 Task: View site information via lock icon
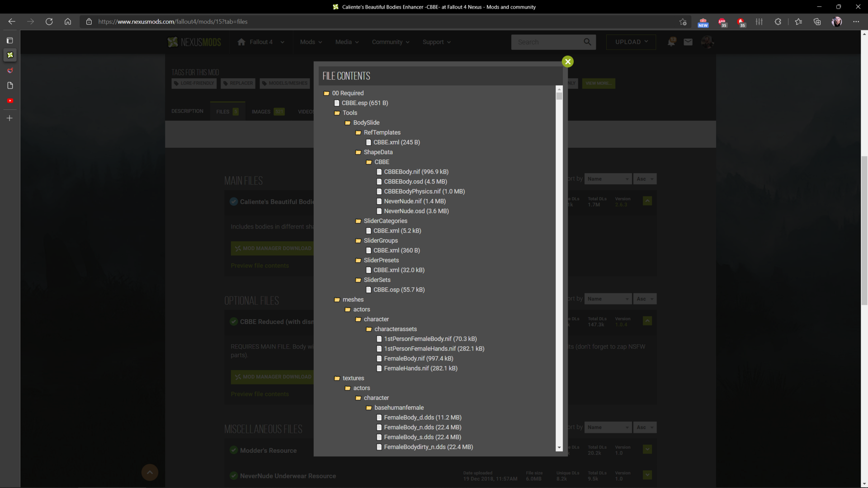pos(89,22)
